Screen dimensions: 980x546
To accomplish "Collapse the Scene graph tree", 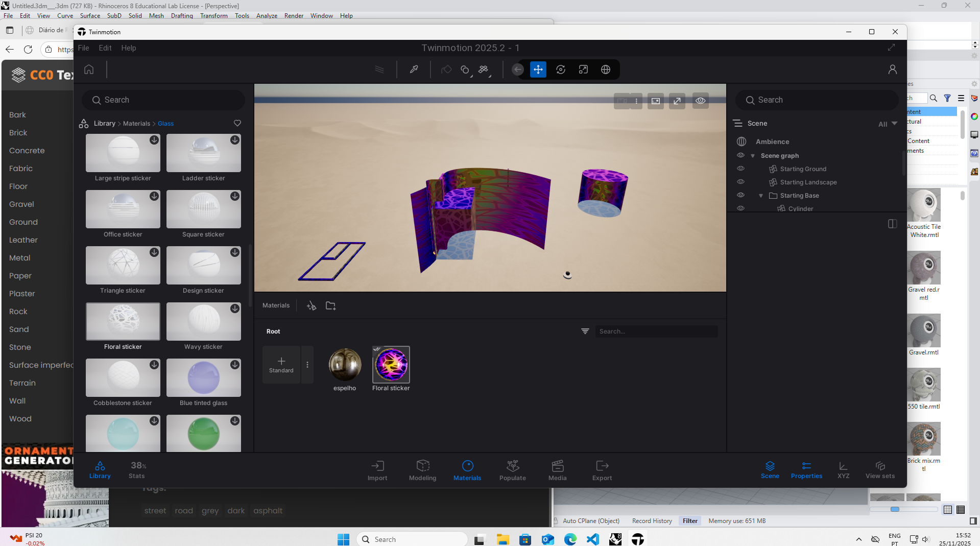I will coord(753,155).
